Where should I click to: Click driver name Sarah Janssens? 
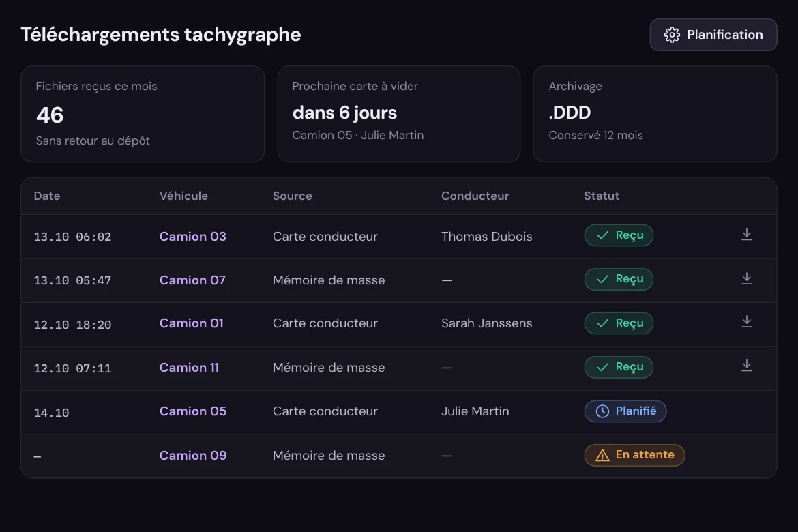(486, 323)
